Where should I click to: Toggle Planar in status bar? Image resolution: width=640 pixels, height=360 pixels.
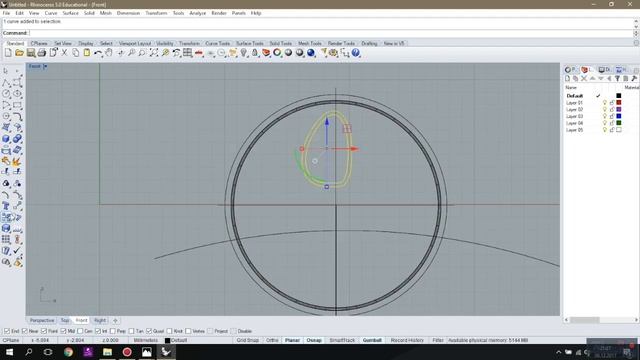(292, 340)
